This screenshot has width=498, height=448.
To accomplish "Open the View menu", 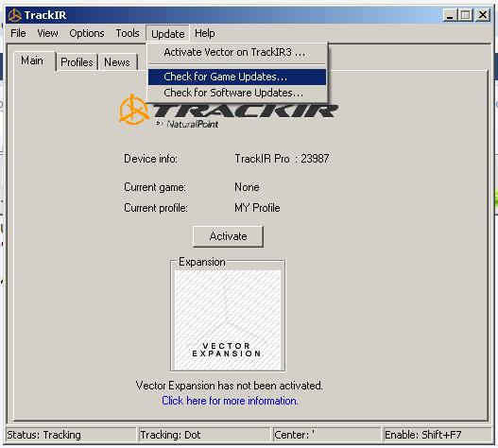I will [47, 33].
